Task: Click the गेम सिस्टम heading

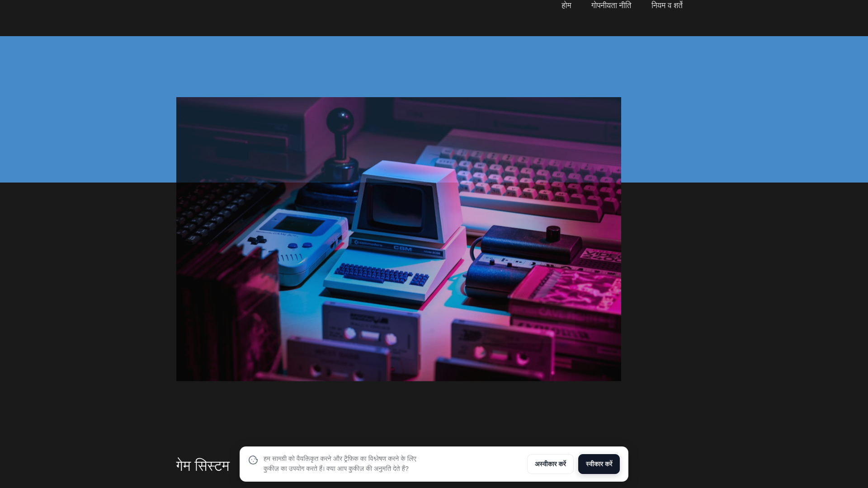Action: (x=203, y=465)
